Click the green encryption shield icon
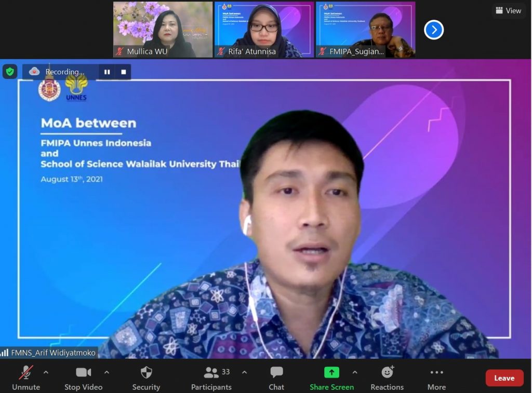This screenshot has height=393, width=532. coord(10,72)
